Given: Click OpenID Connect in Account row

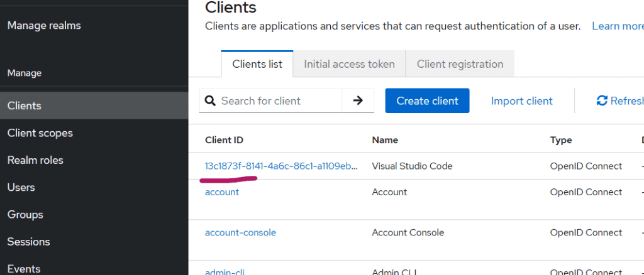Looking at the screenshot, I should point(586,191).
